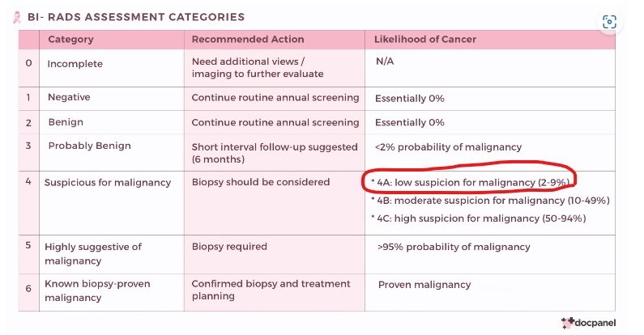The height and width of the screenshot is (335, 644).
Task: Click the BI-RADS Assessment Categories title
Action: coord(136,17)
